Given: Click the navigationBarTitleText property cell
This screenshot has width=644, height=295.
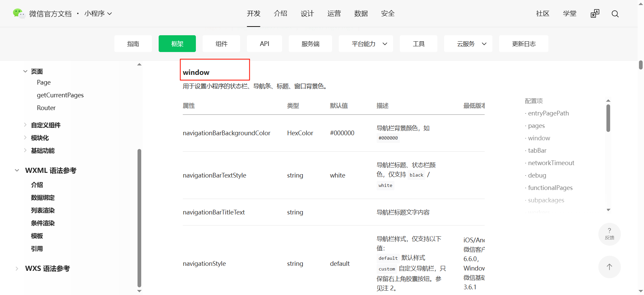Looking at the screenshot, I should pyautogui.click(x=214, y=212).
